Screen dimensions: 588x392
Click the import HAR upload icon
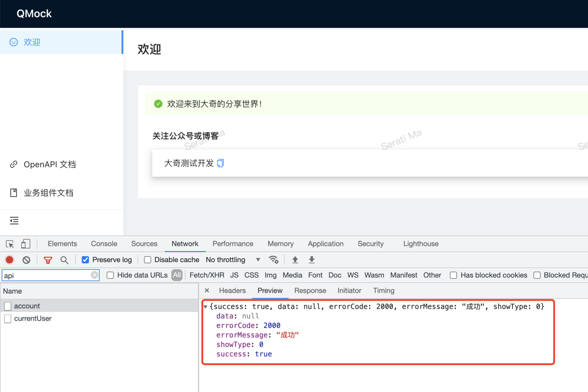click(x=295, y=260)
